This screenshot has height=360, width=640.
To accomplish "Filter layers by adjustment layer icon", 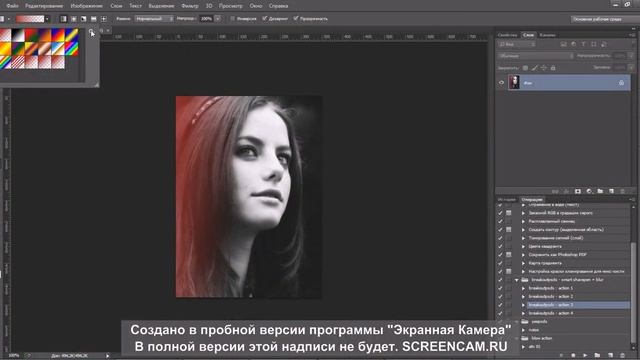I will click(x=573, y=44).
